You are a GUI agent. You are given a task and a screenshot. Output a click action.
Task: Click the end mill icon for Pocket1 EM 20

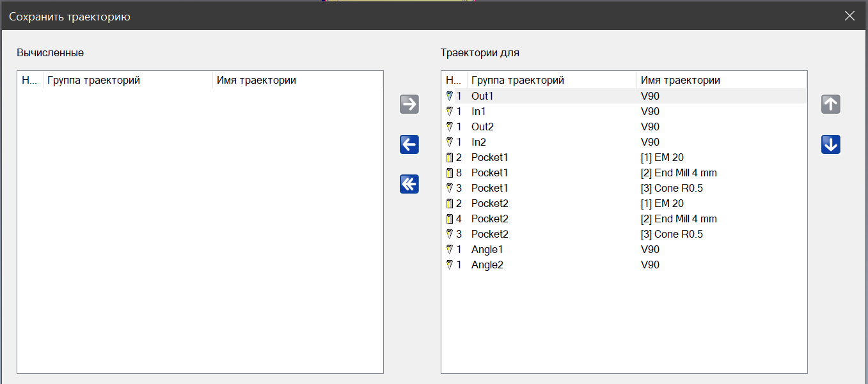click(x=449, y=157)
